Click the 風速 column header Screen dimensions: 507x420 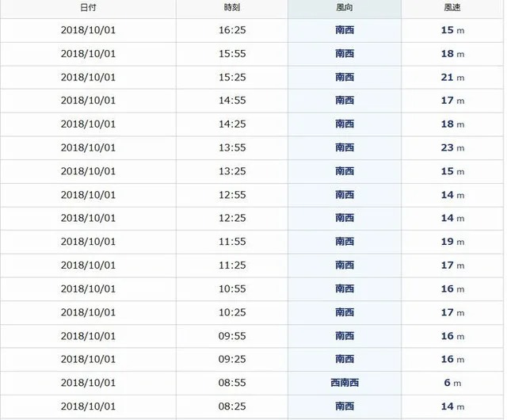tap(452, 8)
